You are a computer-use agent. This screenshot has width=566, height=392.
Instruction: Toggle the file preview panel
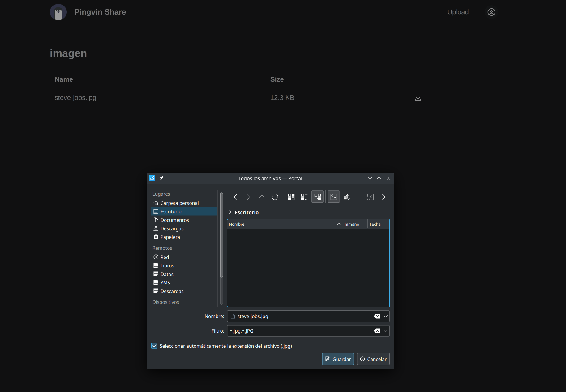[333, 197]
